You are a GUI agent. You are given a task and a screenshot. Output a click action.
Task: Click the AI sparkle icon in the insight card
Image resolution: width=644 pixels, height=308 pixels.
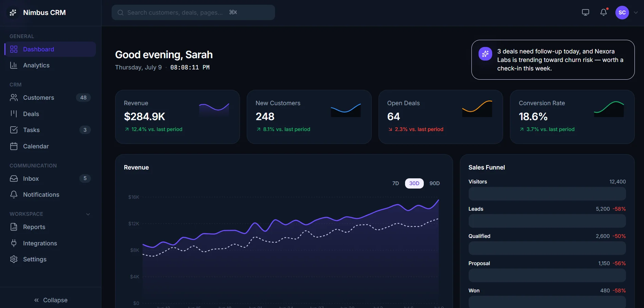(485, 54)
